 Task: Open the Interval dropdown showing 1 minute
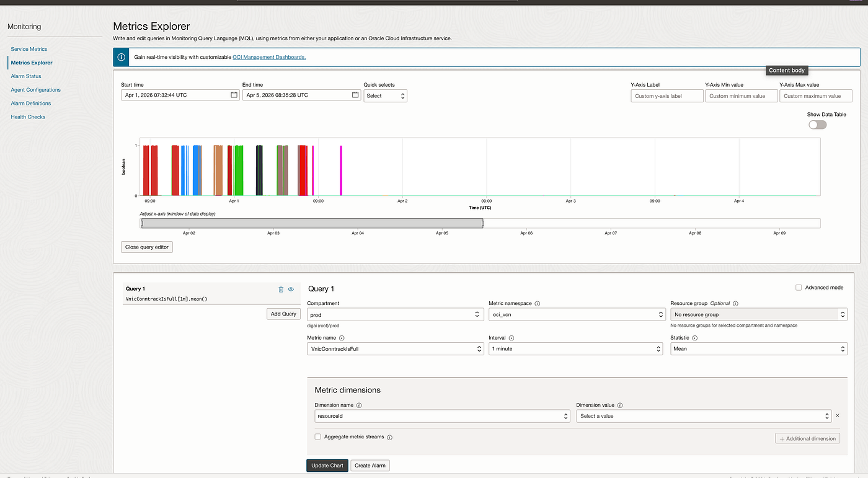pyautogui.click(x=577, y=349)
